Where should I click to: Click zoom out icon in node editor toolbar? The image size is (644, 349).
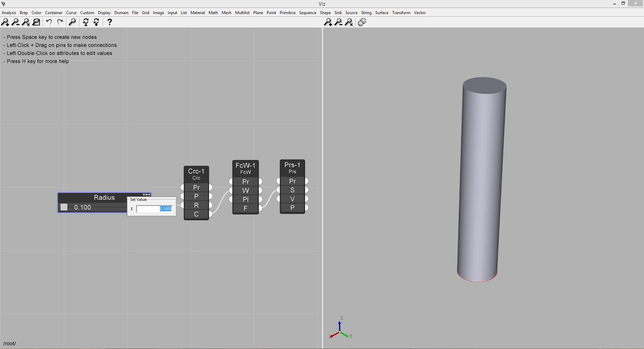(15, 22)
